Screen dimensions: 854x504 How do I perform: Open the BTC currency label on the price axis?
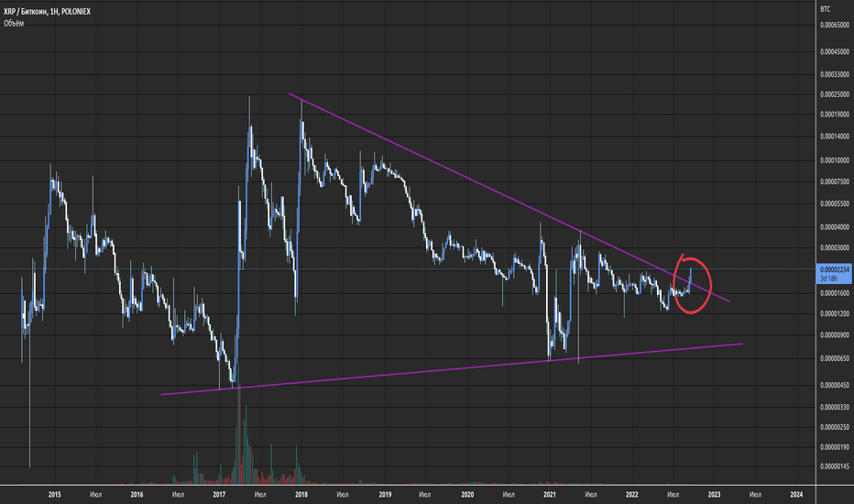pos(825,9)
